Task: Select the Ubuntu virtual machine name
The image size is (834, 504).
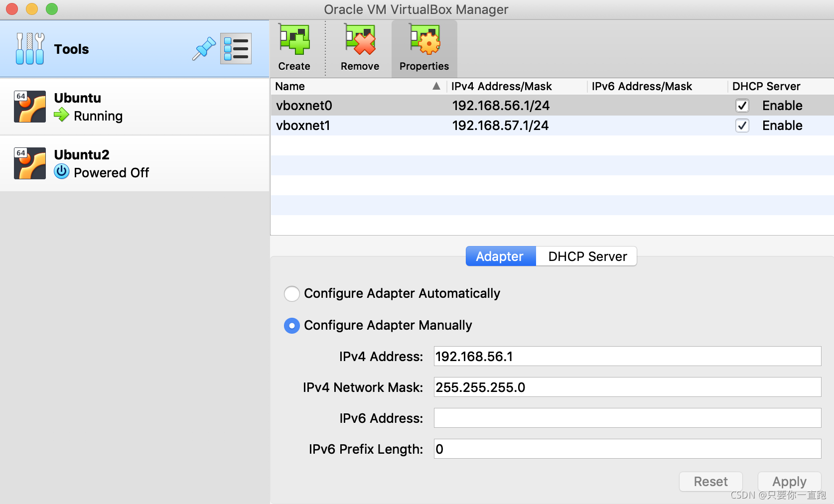Action: [78, 98]
